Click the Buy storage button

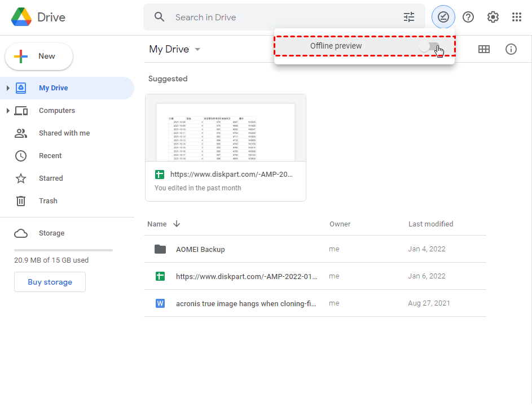[x=50, y=282]
